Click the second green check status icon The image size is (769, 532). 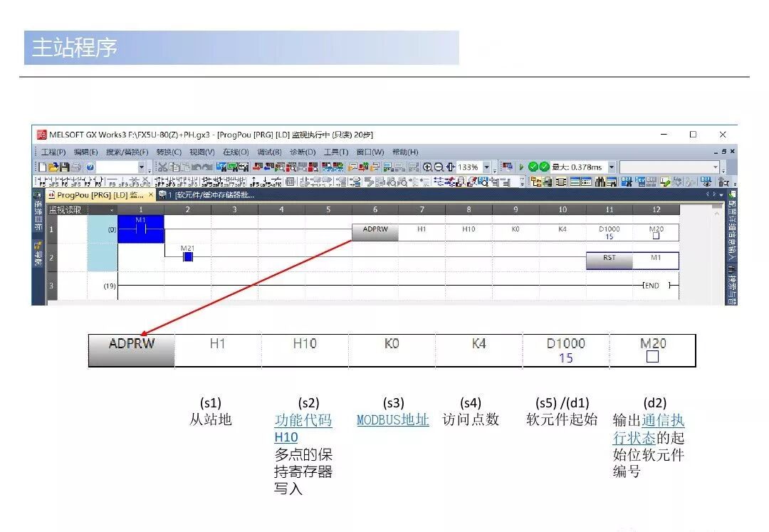(544, 167)
